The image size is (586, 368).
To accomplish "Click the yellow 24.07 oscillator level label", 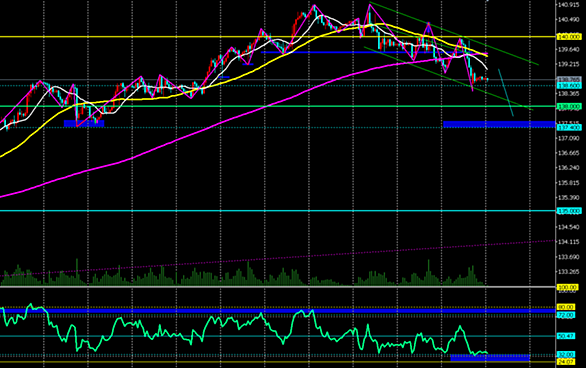I will pos(565,362).
